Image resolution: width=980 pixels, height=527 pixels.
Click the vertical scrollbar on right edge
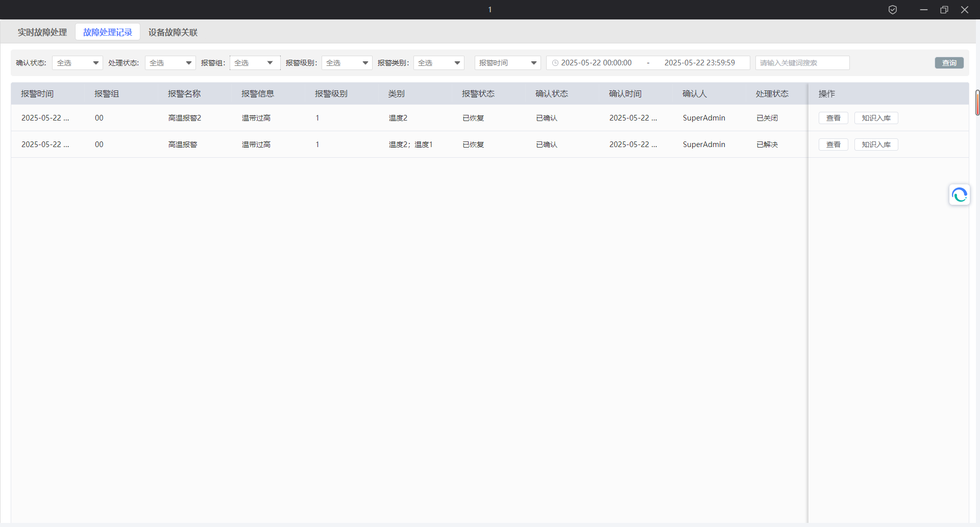[977, 103]
